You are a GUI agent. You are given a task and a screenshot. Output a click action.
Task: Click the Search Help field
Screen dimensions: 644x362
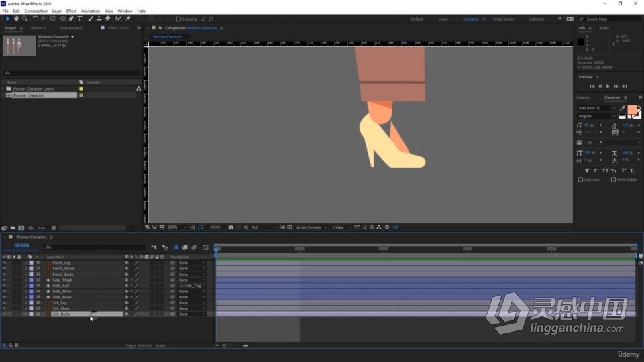[609, 19]
